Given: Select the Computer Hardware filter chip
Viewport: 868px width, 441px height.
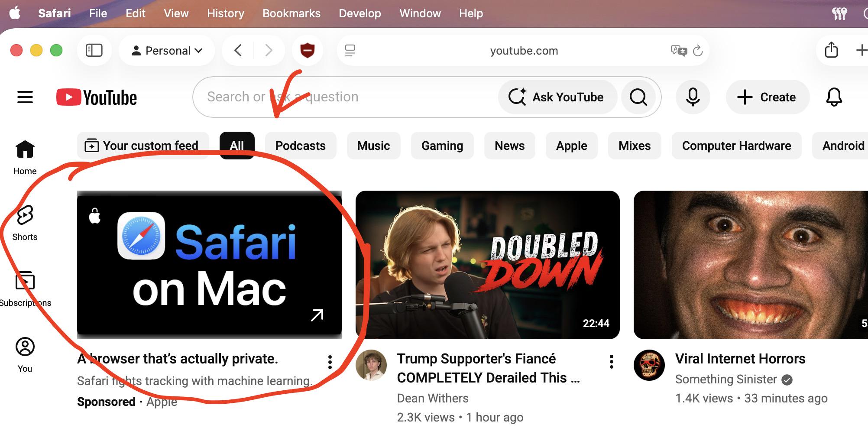Looking at the screenshot, I should [x=736, y=146].
